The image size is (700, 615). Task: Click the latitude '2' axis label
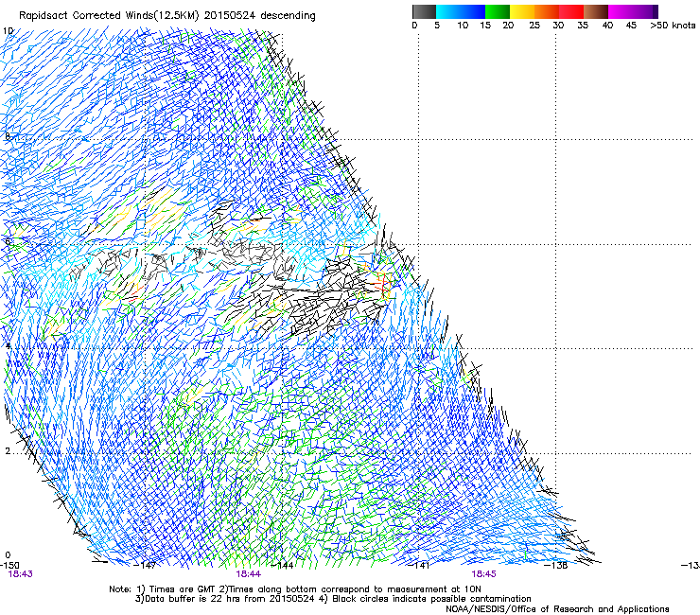[x=8, y=451]
